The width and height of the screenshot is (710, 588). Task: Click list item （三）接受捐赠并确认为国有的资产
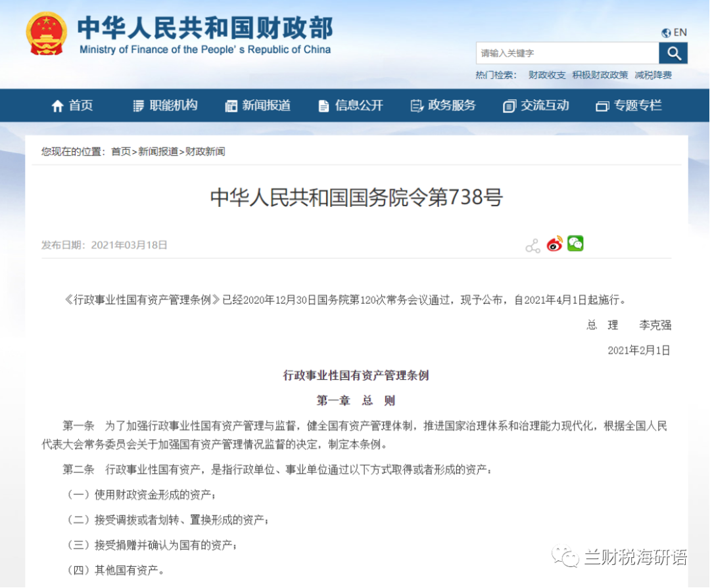[151, 545]
